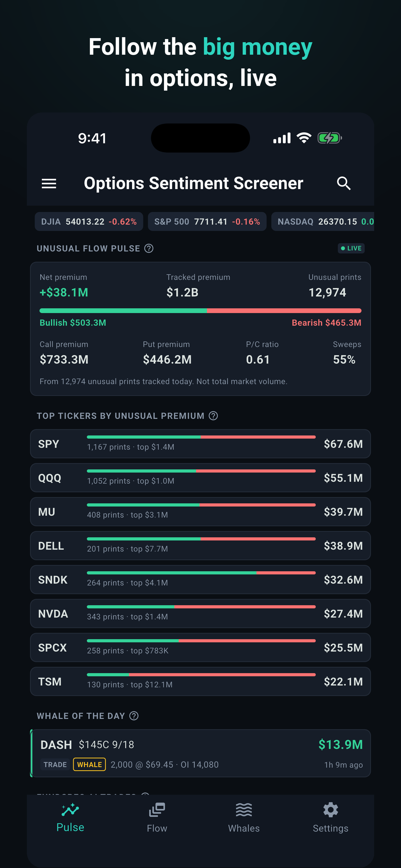Select the S&P 500 index chip

(207, 222)
